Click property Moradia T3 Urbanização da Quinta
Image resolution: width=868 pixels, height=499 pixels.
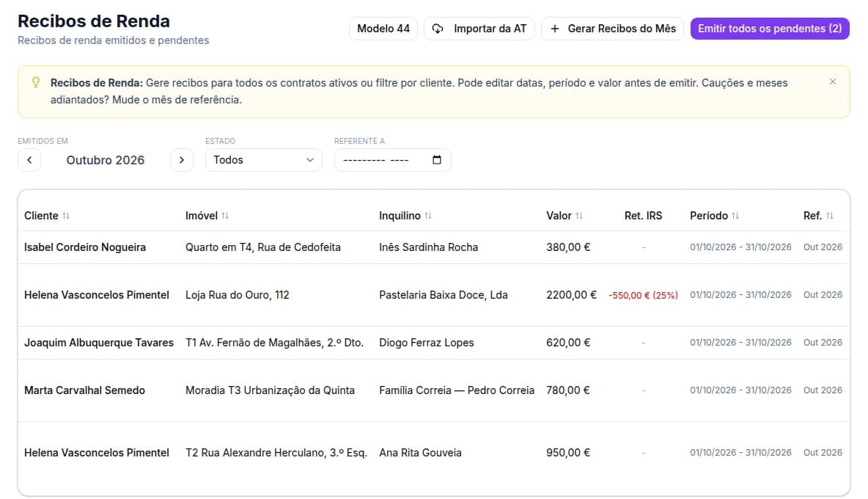point(270,390)
